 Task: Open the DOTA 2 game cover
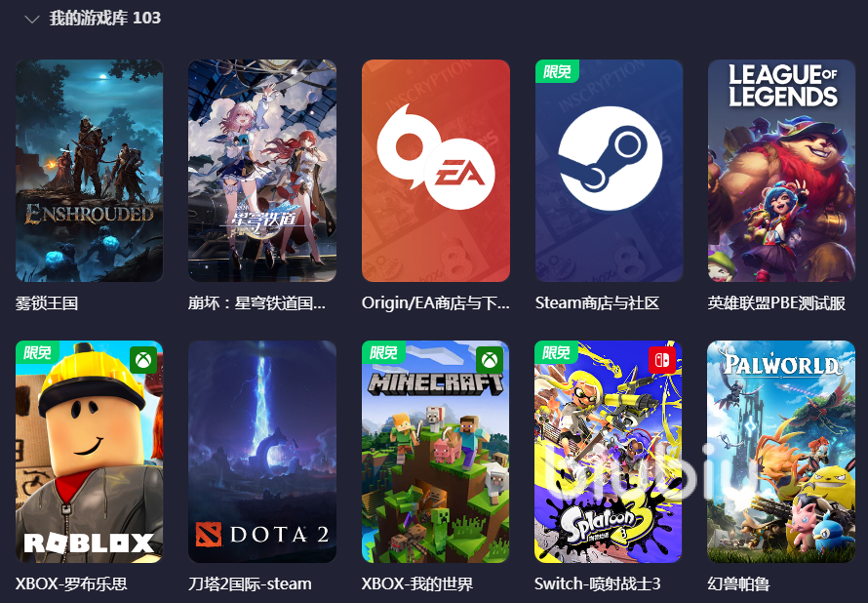coord(262,452)
